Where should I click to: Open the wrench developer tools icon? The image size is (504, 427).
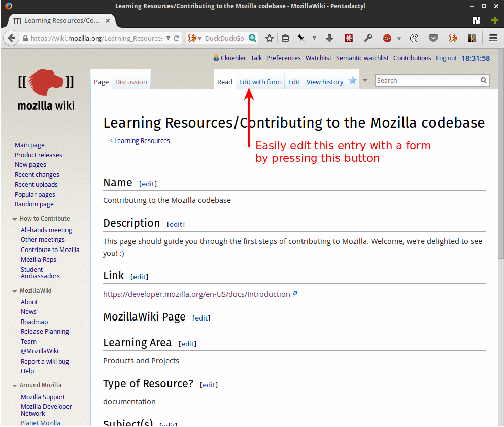pyautogui.click(x=367, y=38)
